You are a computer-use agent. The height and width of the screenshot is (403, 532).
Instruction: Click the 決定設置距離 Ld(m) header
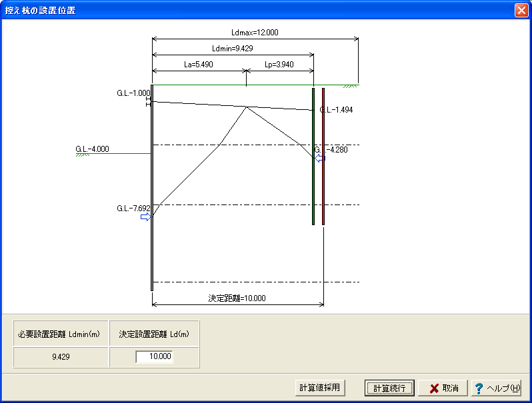pyautogui.click(x=154, y=334)
